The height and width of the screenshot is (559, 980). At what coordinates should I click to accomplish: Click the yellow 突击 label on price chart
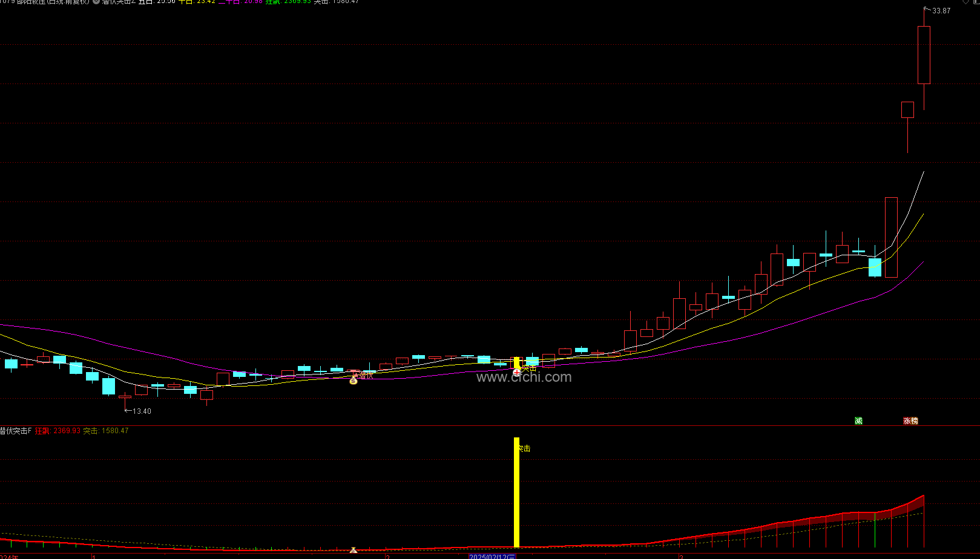(x=529, y=367)
